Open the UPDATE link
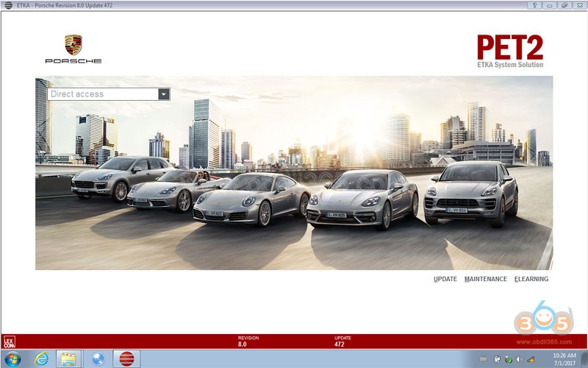588x368 pixels. point(445,279)
